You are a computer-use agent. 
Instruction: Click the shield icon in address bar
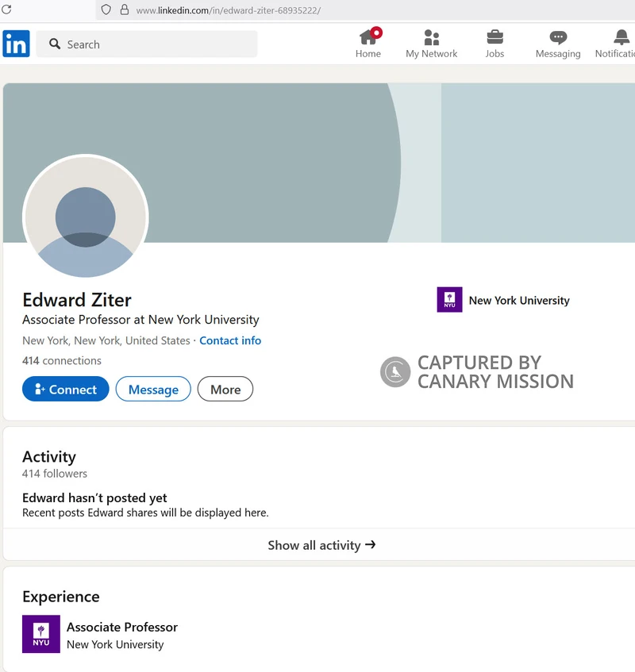[x=106, y=10]
